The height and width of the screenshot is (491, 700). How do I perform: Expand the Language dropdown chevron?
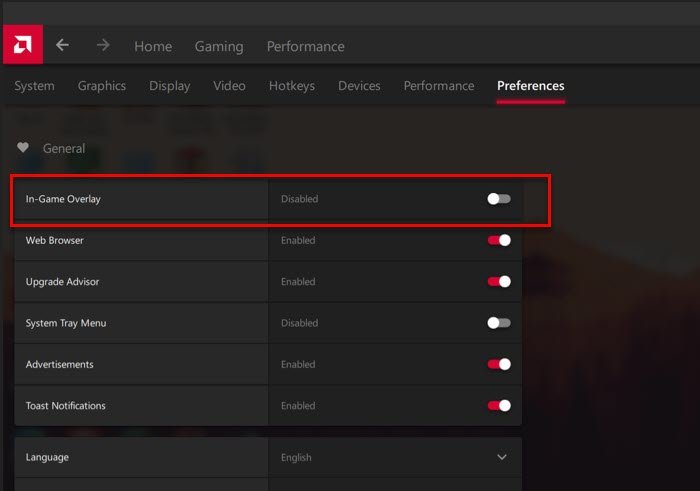[502, 457]
